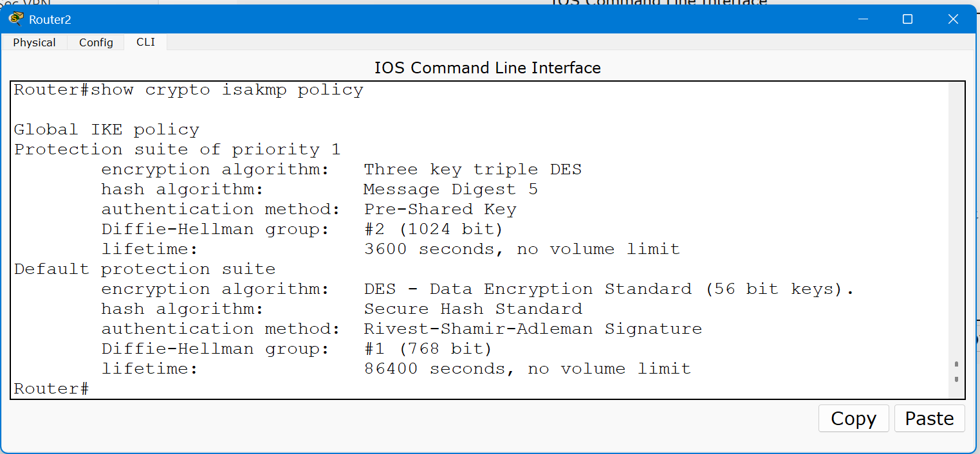Click the Router2 app icon in title bar

click(x=16, y=19)
